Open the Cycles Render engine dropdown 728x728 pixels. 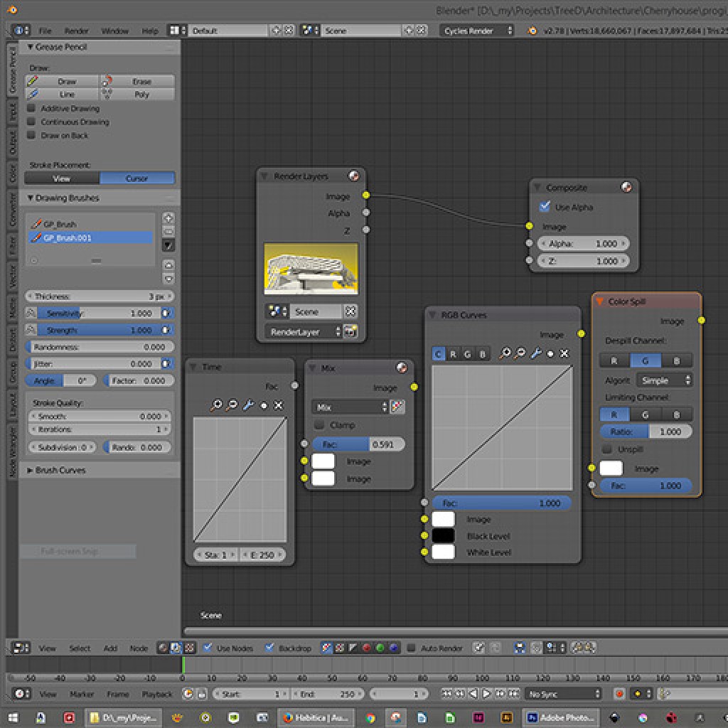pos(477,31)
